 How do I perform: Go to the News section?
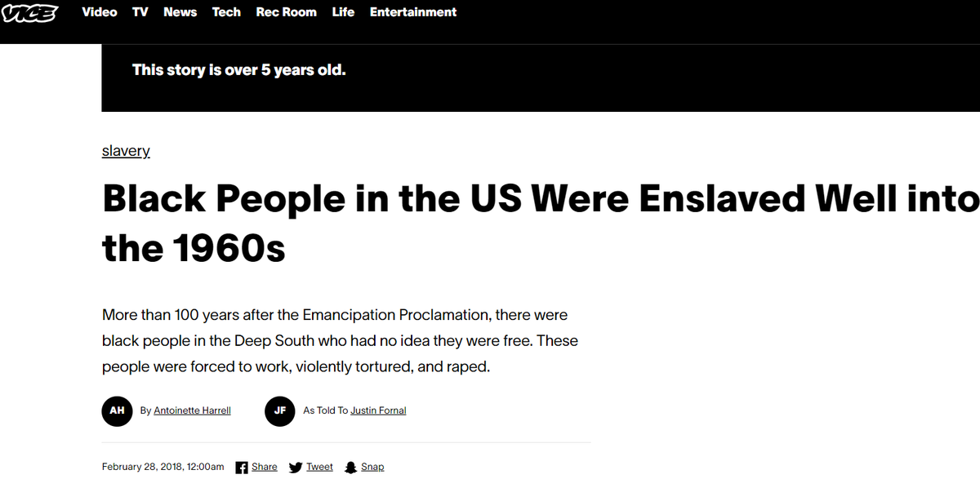tap(180, 12)
